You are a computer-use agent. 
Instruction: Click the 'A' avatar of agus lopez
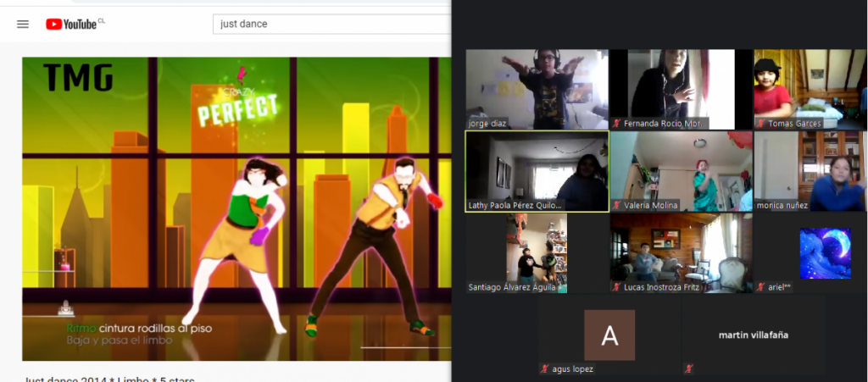click(609, 335)
